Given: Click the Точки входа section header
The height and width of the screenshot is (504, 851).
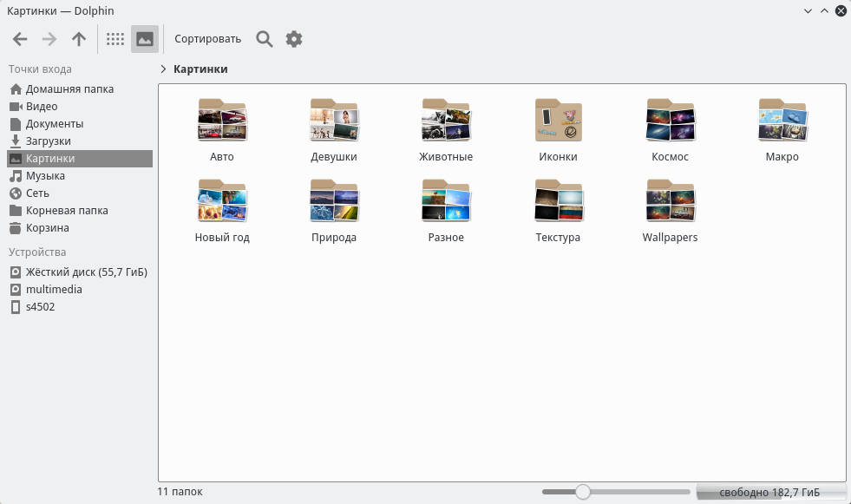Looking at the screenshot, I should 40,69.
